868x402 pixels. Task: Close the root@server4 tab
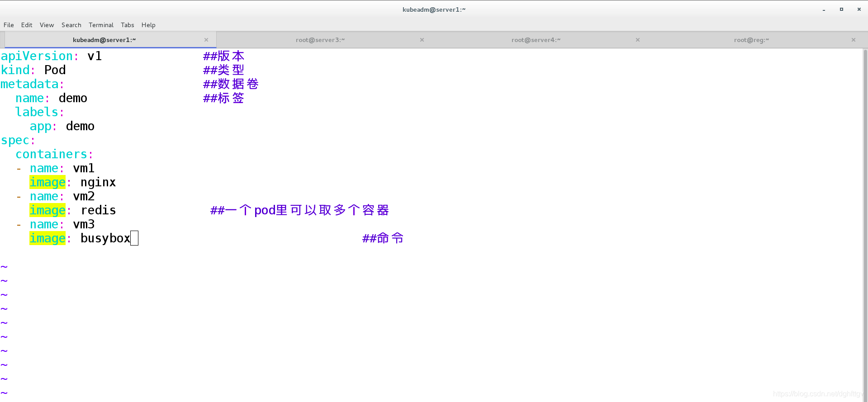638,40
